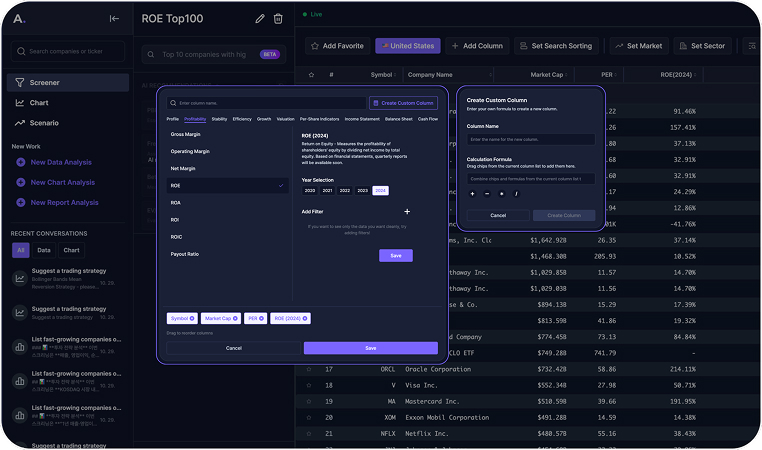Switch to the Profile tab
The width and height of the screenshot is (762, 450).
click(173, 119)
